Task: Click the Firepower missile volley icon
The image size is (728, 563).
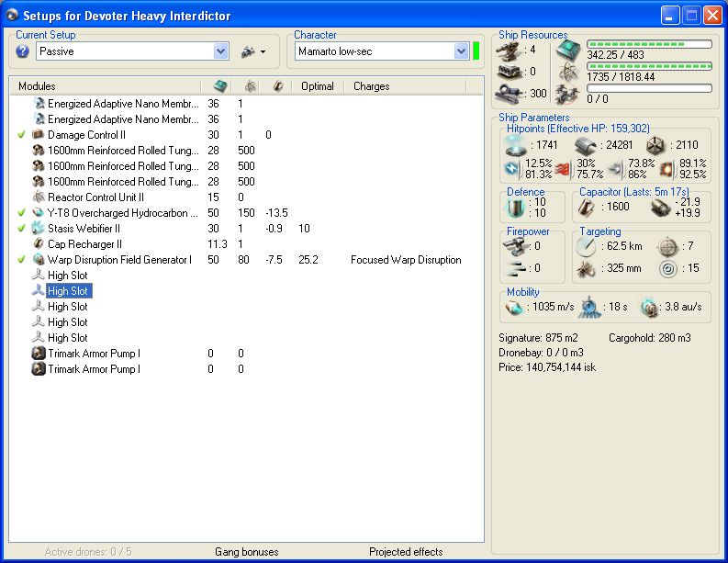Action: pos(516,268)
